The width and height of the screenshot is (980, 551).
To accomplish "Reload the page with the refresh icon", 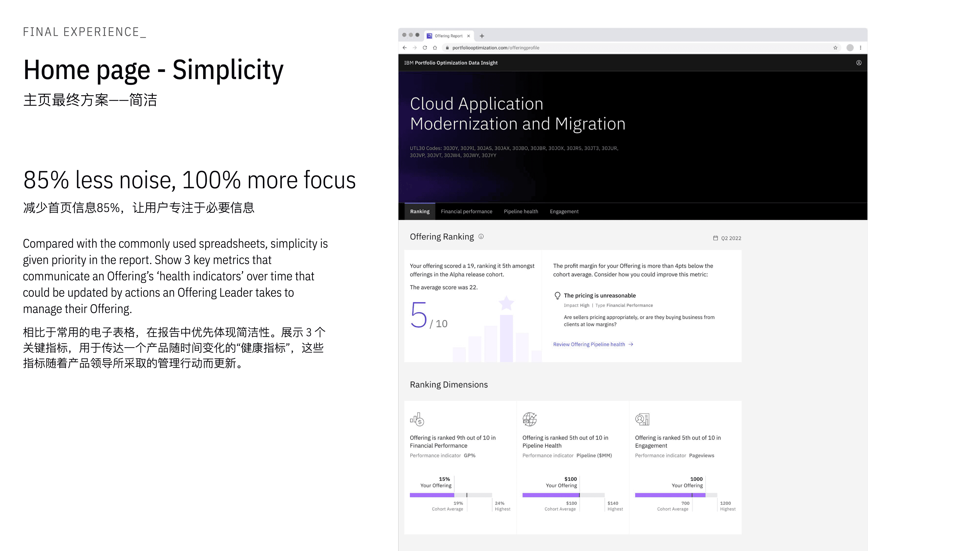I will [x=425, y=47].
